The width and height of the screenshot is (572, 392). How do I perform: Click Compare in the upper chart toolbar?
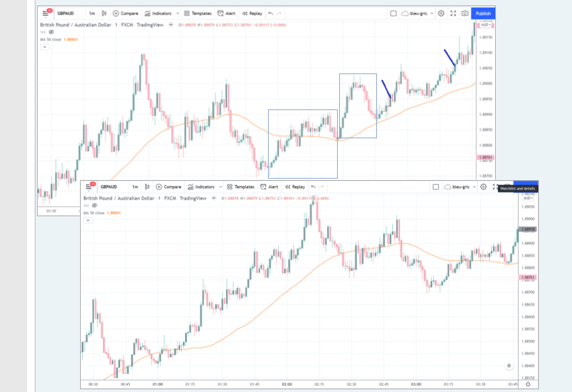[x=125, y=13]
